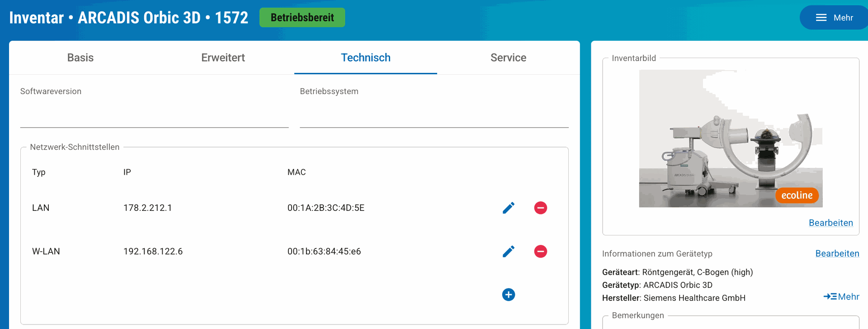Screen dimensions: 868x329
Task: Edit the W-LAN interface entry
Action: pyautogui.click(x=509, y=251)
